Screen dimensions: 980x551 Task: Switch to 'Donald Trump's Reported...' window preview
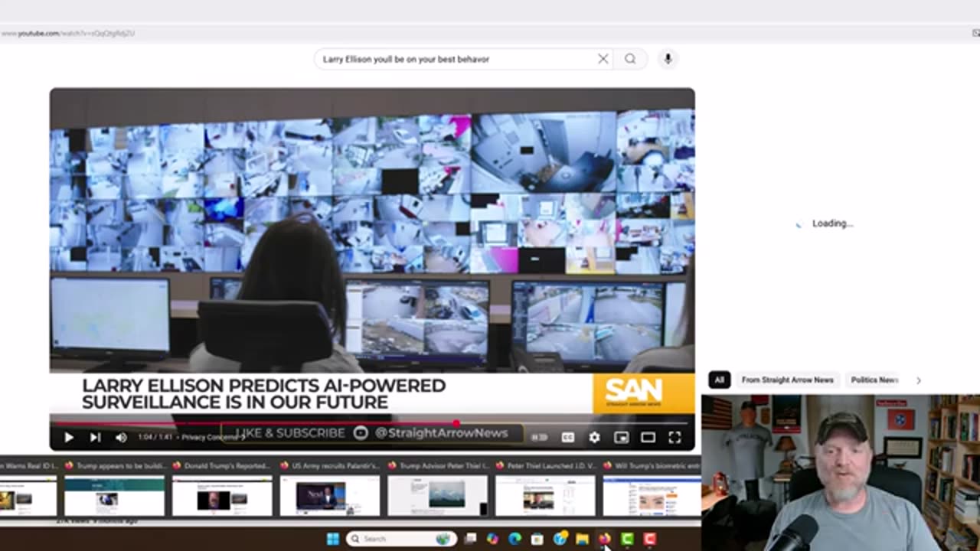(222, 489)
